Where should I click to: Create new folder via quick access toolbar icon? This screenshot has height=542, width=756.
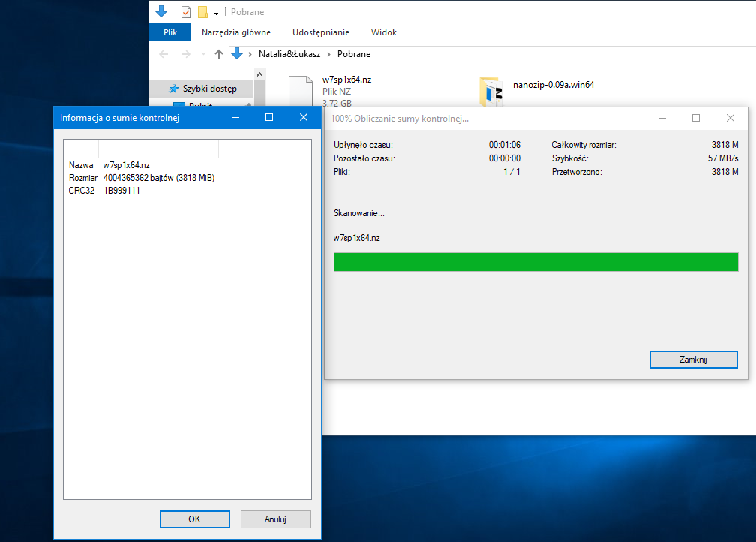point(201,11)
